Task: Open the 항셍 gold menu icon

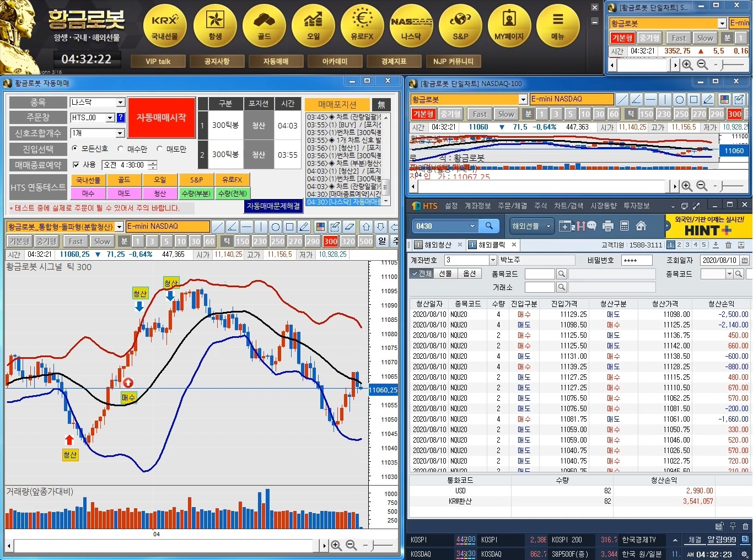Action: click(x=215, y=26)
